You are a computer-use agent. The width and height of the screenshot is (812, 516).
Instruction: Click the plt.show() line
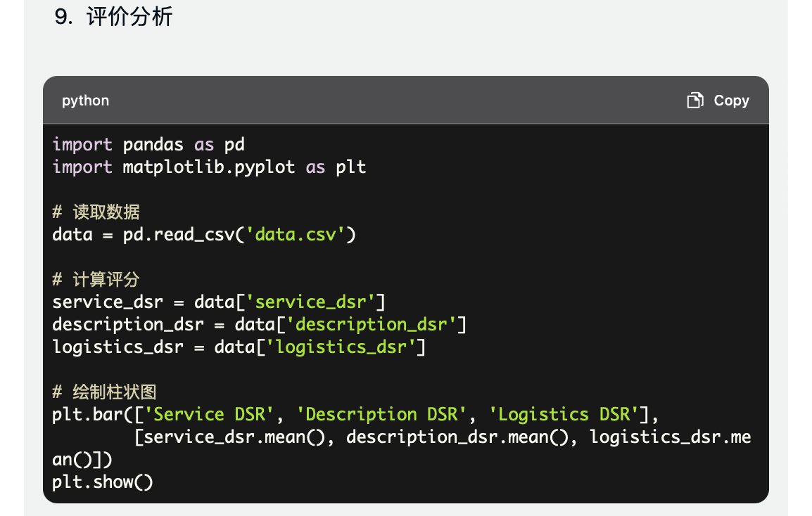[x=103, y=482]
